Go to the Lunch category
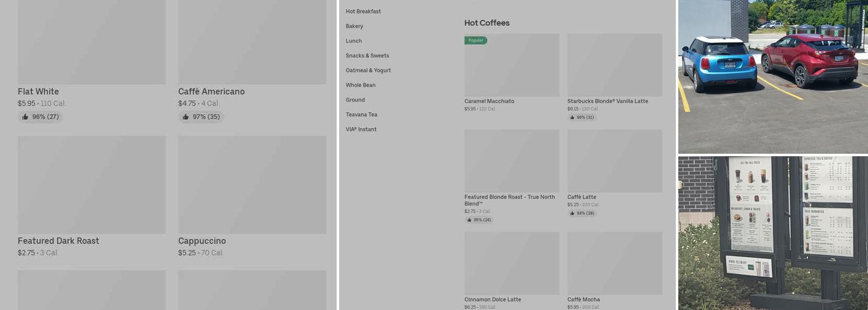Screen dimensions: 868x310 pos(354,41)
